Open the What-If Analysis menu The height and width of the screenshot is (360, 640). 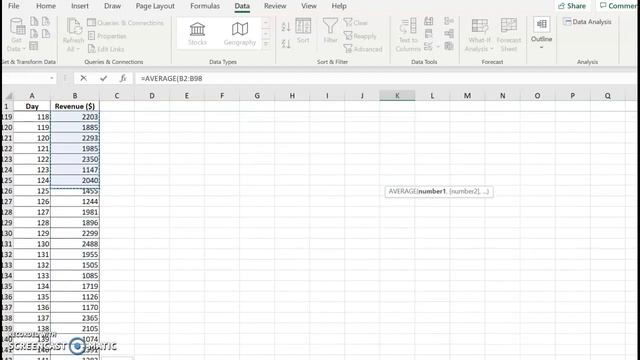click(479, 35)
